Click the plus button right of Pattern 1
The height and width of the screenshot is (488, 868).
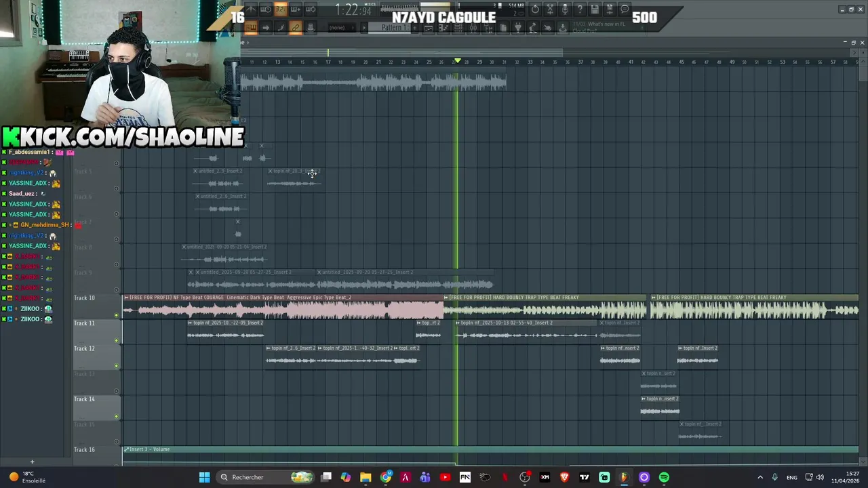click(x=414, y=28)
